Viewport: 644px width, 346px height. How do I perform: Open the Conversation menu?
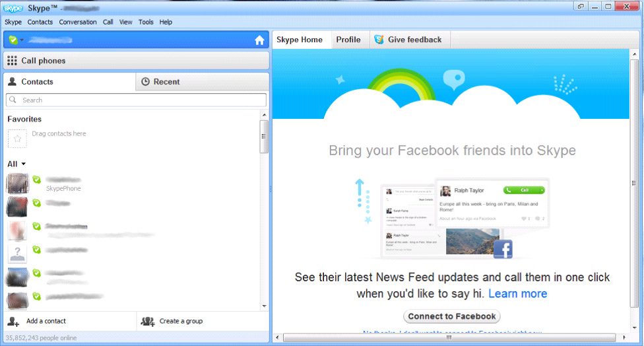click(78, 22)
